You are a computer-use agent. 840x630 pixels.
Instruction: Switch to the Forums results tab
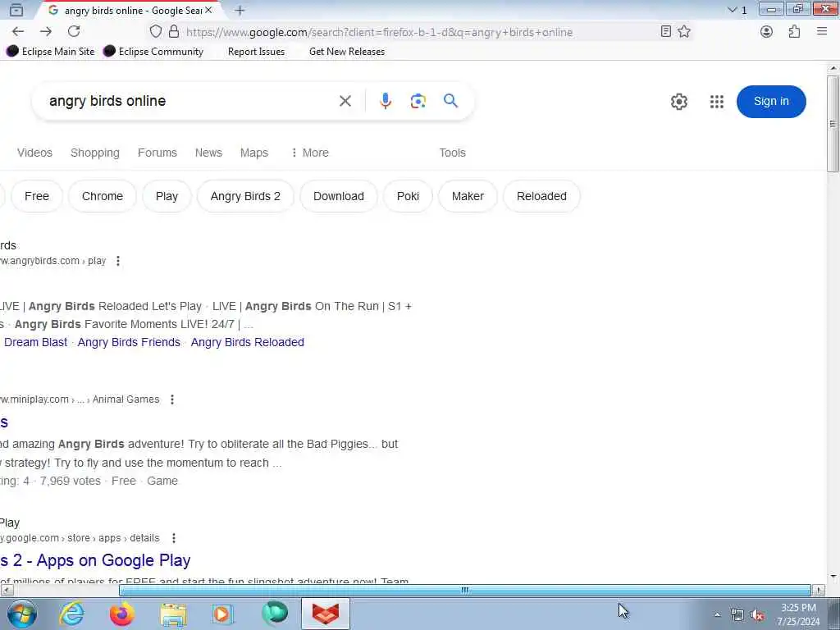pos(157,153)
